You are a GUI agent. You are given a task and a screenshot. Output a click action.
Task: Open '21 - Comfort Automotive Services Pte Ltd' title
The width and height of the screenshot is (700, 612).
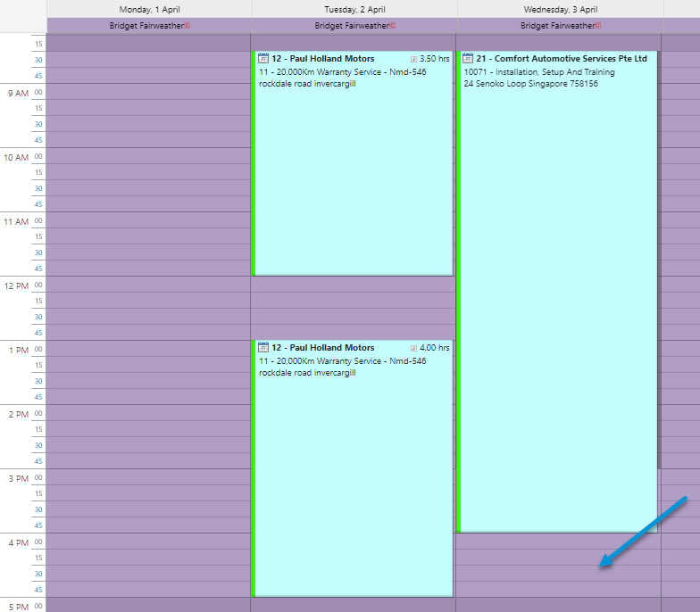(562, 59)
